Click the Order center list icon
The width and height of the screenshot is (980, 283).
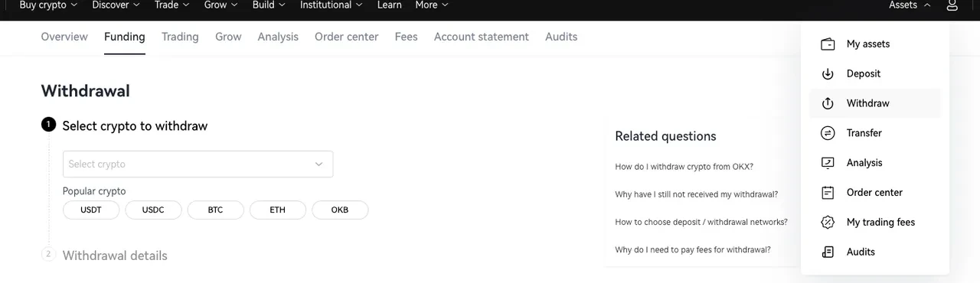tap(828, 193)
